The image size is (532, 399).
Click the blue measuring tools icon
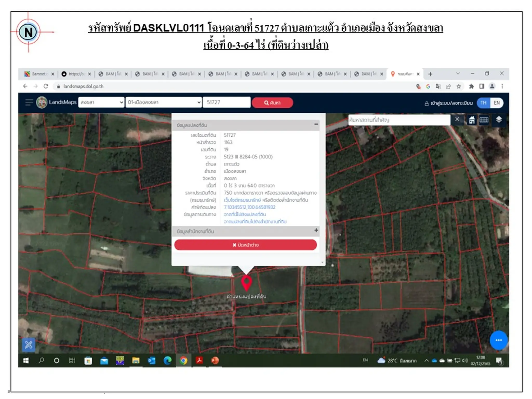(29, 345)
